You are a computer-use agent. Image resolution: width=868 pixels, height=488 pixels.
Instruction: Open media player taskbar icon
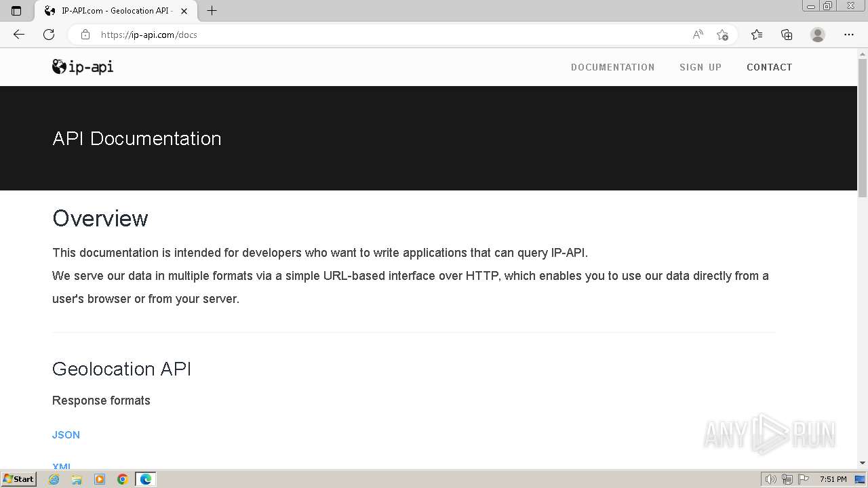pos(100,479)
